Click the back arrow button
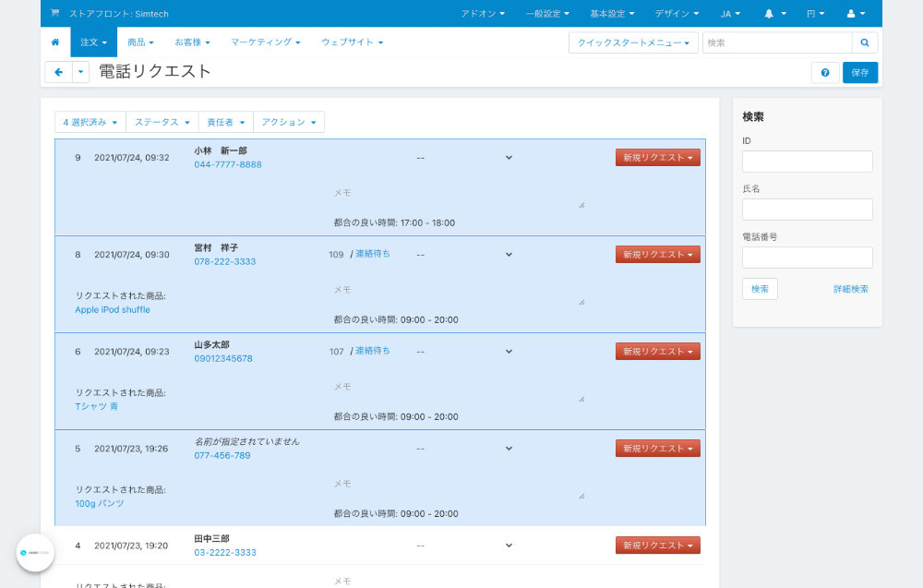923x588 pixels. (x=58, y=72)
